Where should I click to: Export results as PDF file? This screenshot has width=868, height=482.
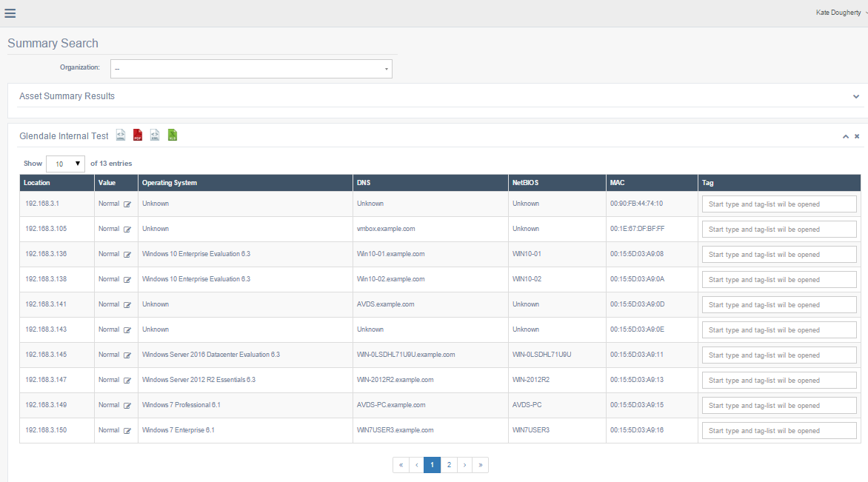pyautogui.click(x=138, y=135)
